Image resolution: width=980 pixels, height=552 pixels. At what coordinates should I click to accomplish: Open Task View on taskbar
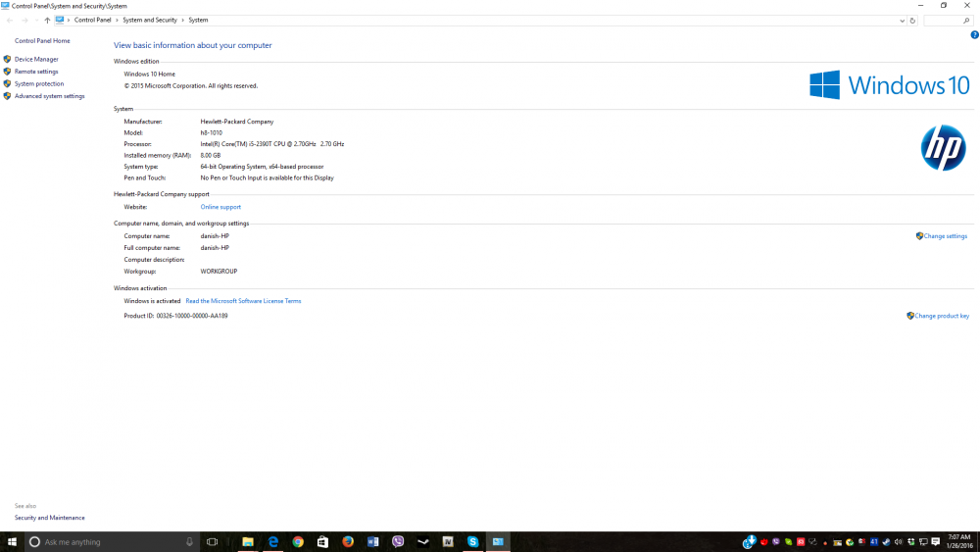click(212, 542)
